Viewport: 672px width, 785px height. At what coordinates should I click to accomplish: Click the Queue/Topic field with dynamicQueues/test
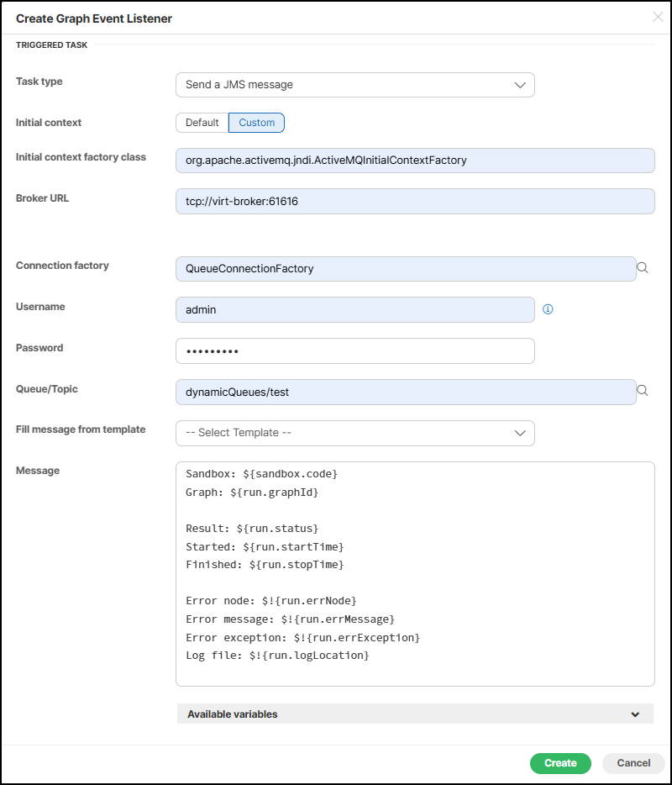click(405, 392)
